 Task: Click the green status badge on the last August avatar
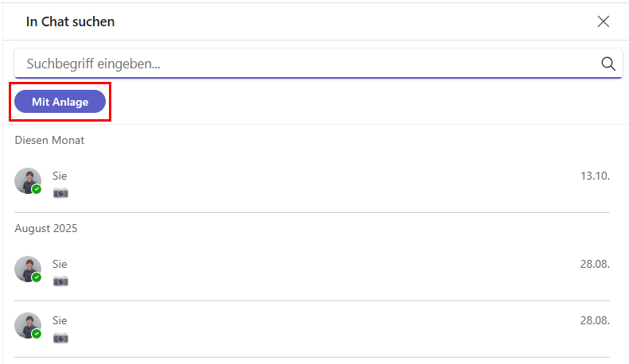(x=37, y=334)
